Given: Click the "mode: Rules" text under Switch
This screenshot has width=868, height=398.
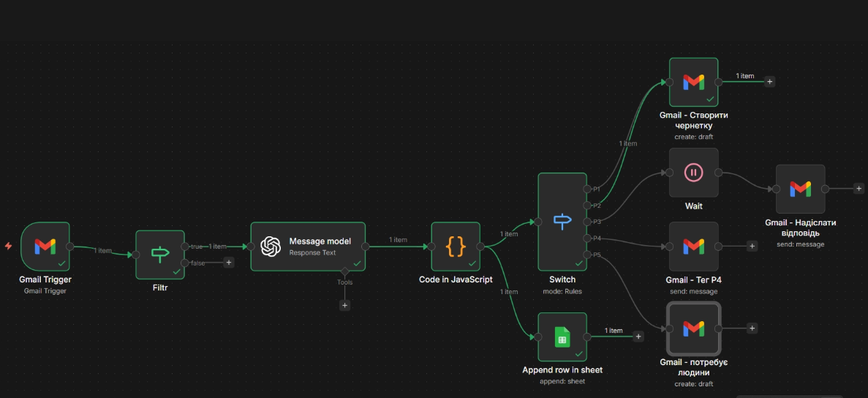Looking at the screenshot, I should [562, 291].
